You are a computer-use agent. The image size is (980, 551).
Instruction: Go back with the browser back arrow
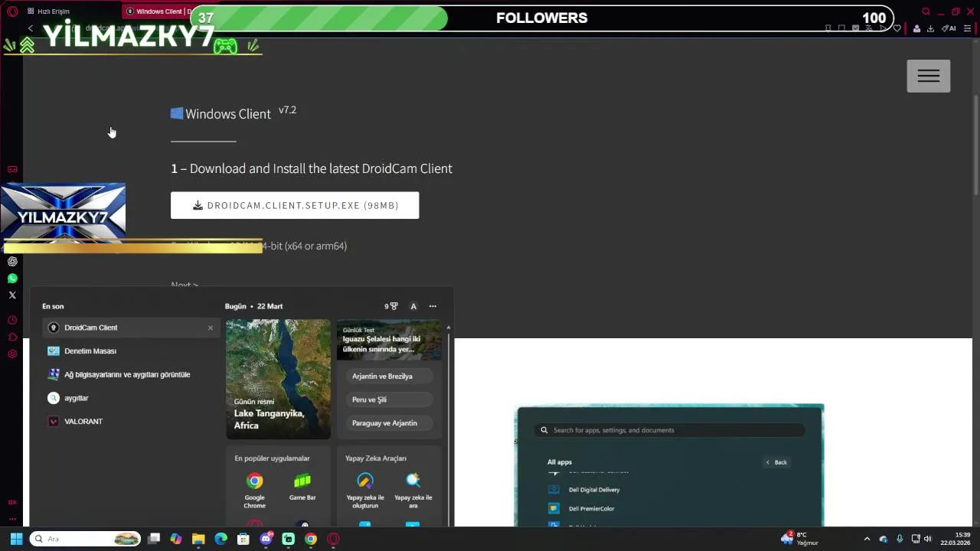(x=31, y=28)
